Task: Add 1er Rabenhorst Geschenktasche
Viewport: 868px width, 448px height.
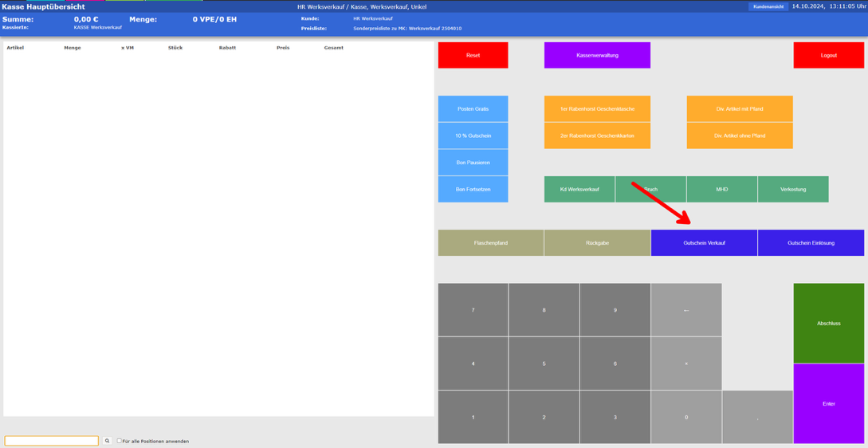Action: (597, 109)
